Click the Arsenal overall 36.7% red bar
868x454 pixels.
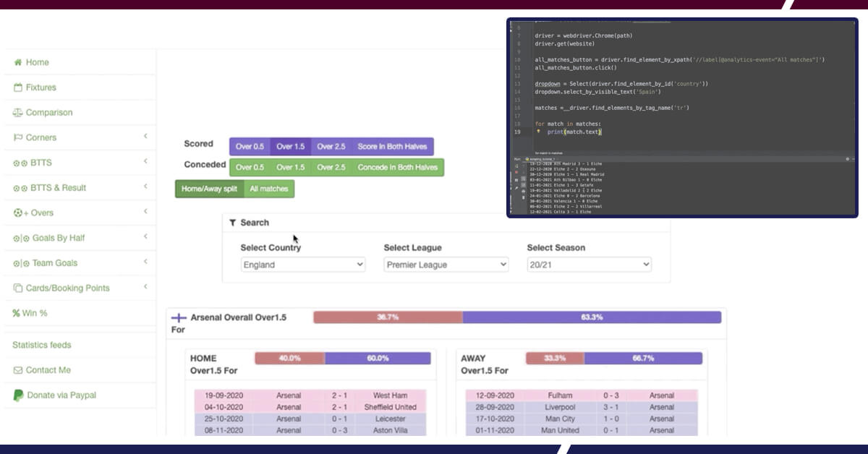point(388,317)
